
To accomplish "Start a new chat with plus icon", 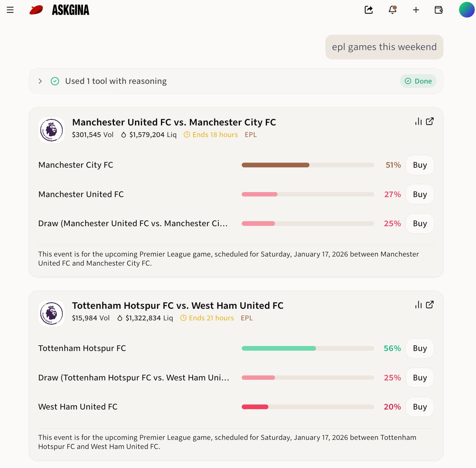I will (416, 10).
